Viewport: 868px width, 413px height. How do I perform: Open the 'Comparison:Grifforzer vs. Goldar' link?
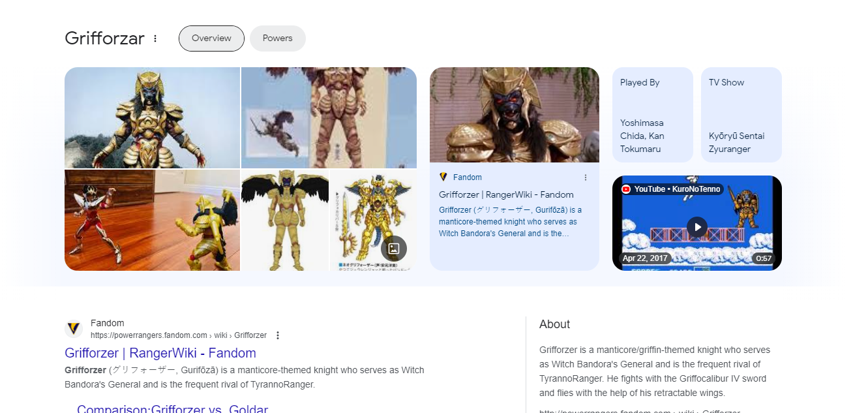172,410
